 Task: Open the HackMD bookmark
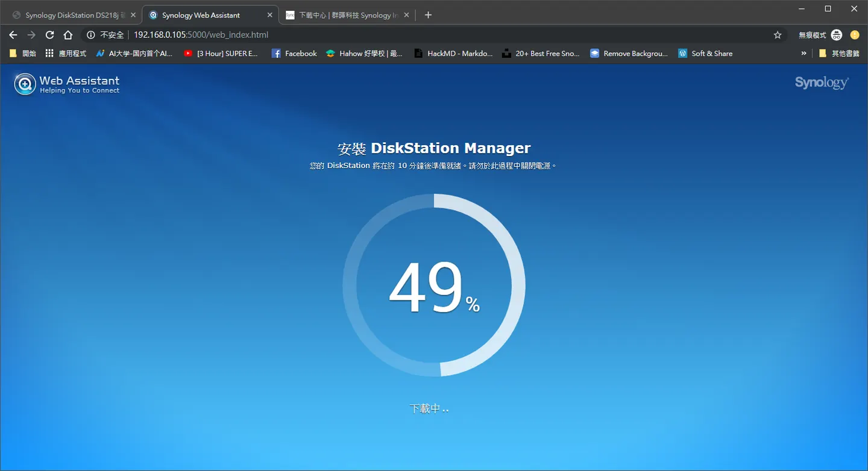(x=453, y=54)
